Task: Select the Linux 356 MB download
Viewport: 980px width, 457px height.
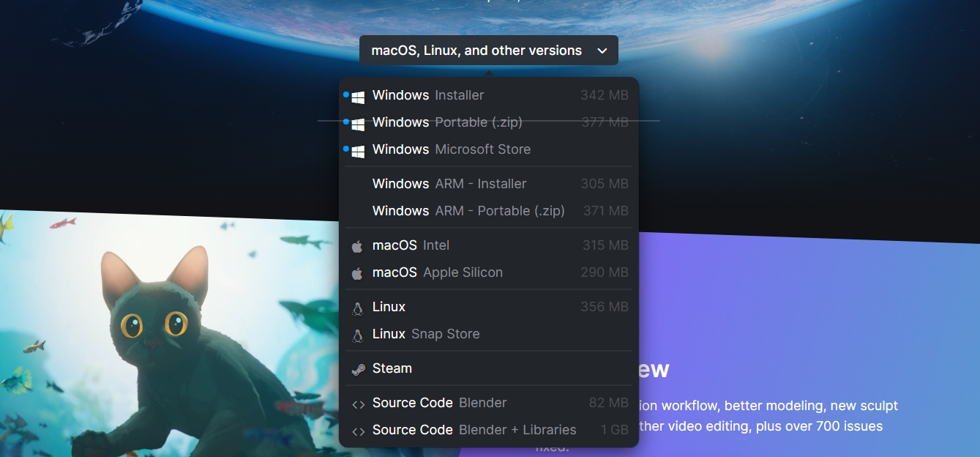Action: 489,307
